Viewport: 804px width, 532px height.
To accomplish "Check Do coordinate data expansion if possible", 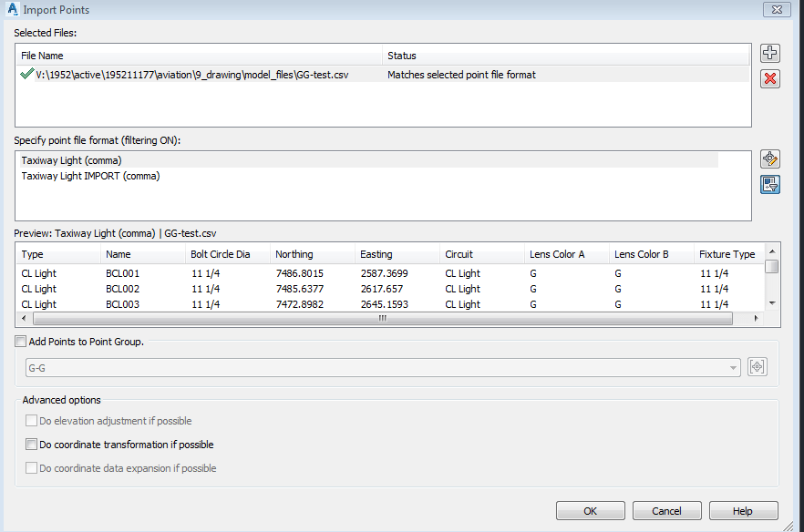I will coord(32,467).
